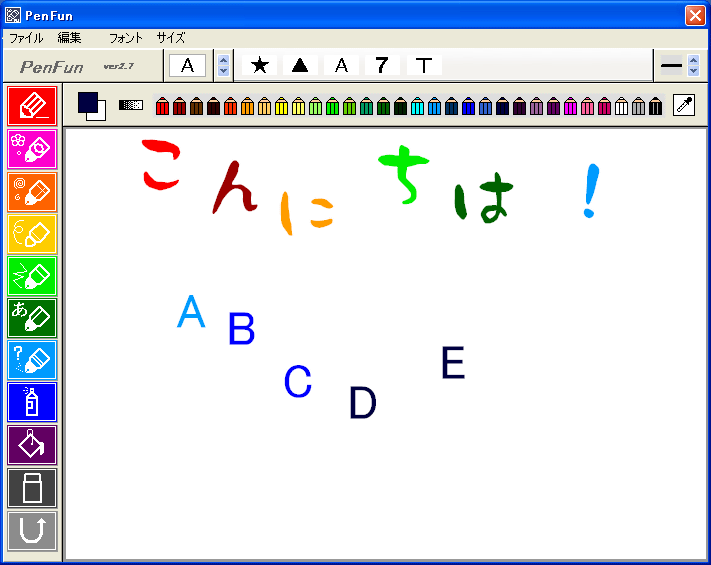This screenshot has height=565, width=711.
Task: Choose the triangle ▲ stamp character
Action: (300, 65)
